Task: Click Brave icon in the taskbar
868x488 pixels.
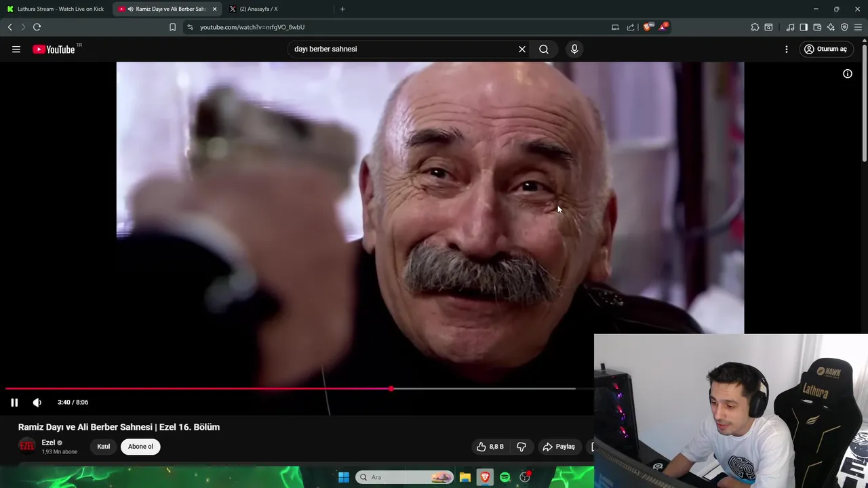Action: coord(485,477)
